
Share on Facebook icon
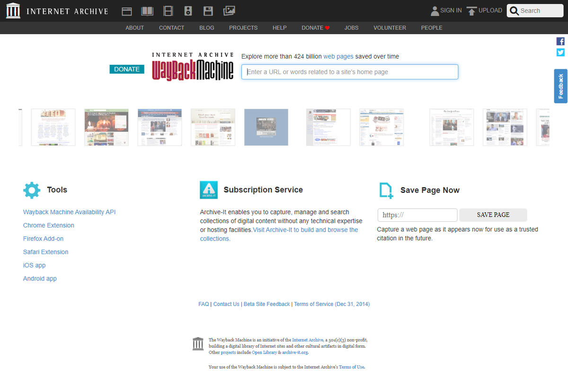coord(560,42)
